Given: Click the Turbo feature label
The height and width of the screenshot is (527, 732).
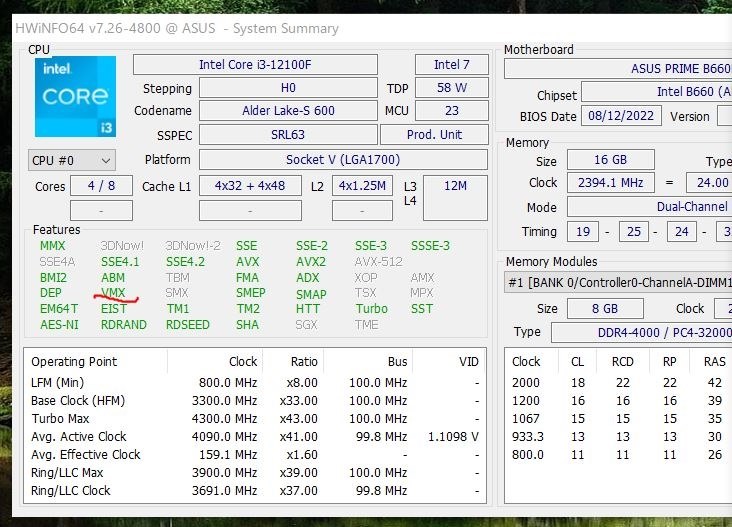Looking at the screenshot, I should tap(372, 309).
